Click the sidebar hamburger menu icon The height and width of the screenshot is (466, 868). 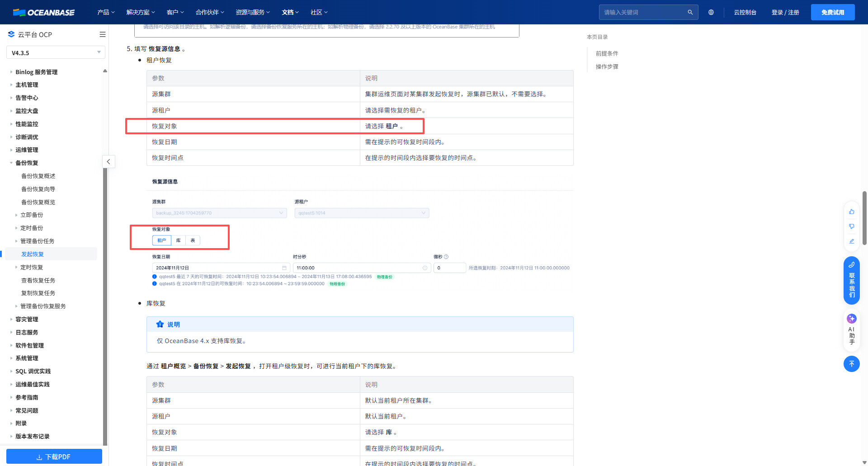[x=103, y=34]
